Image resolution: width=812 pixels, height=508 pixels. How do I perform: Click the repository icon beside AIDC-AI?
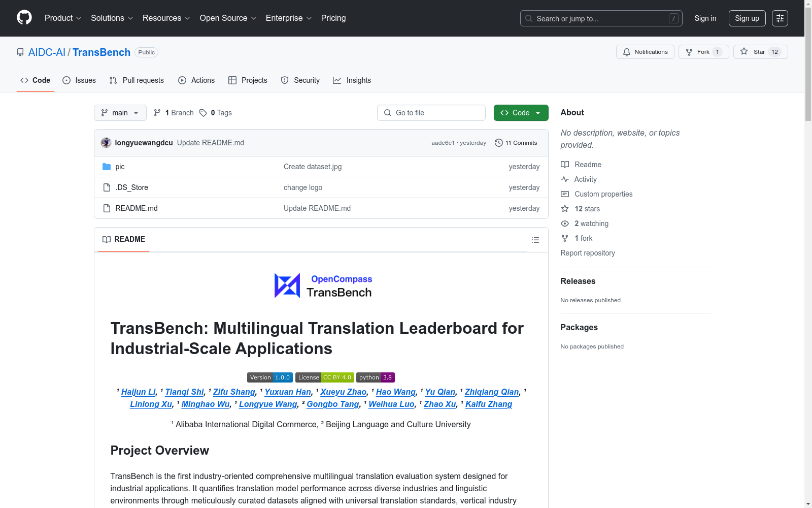point(20,52)
